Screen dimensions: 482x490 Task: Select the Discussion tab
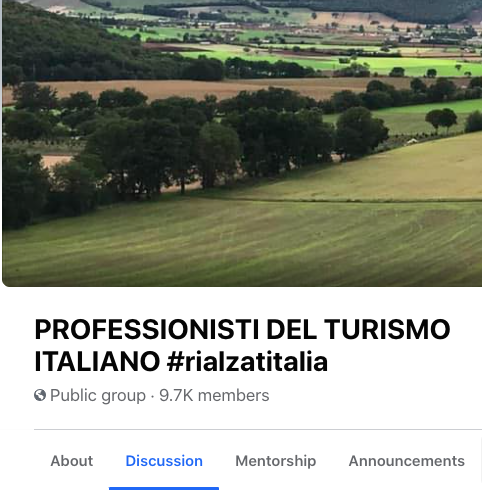164,461
